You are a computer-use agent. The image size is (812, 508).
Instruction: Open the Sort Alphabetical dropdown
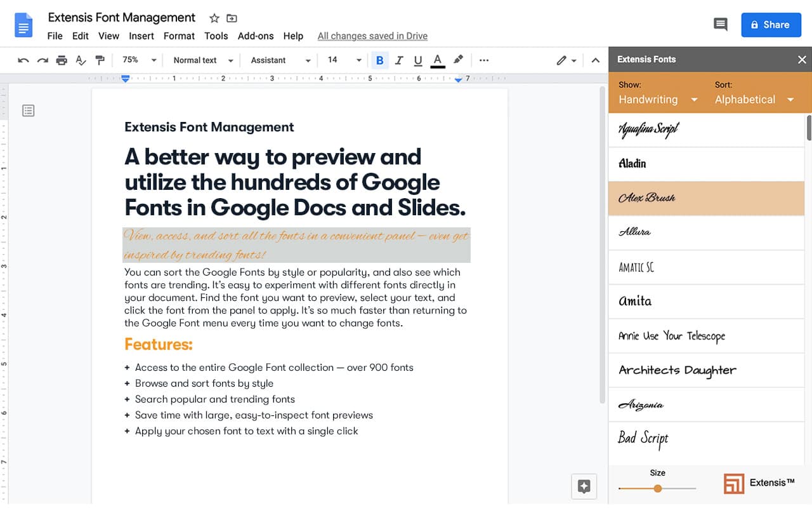click(x=754, y=100)
